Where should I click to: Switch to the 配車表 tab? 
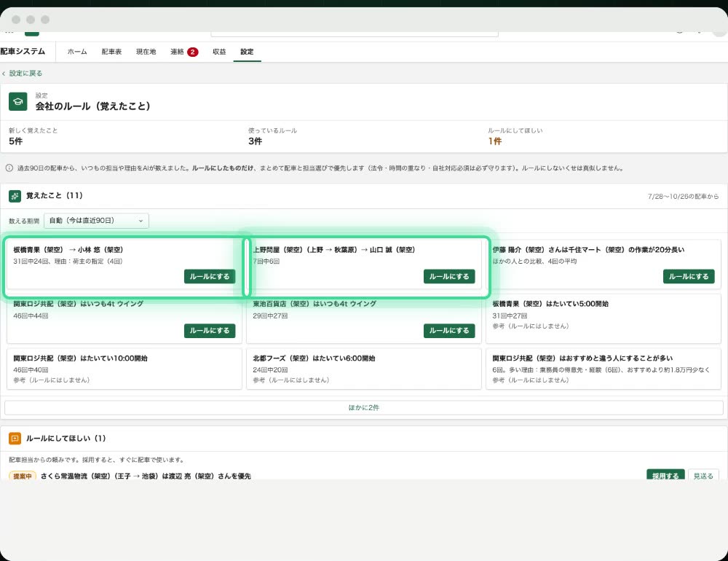[111, 52]
